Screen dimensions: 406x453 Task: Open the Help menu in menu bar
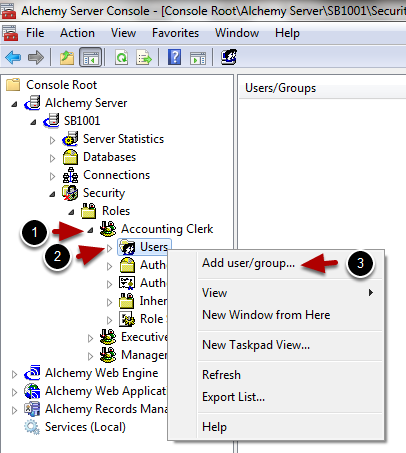coord(287,33)
